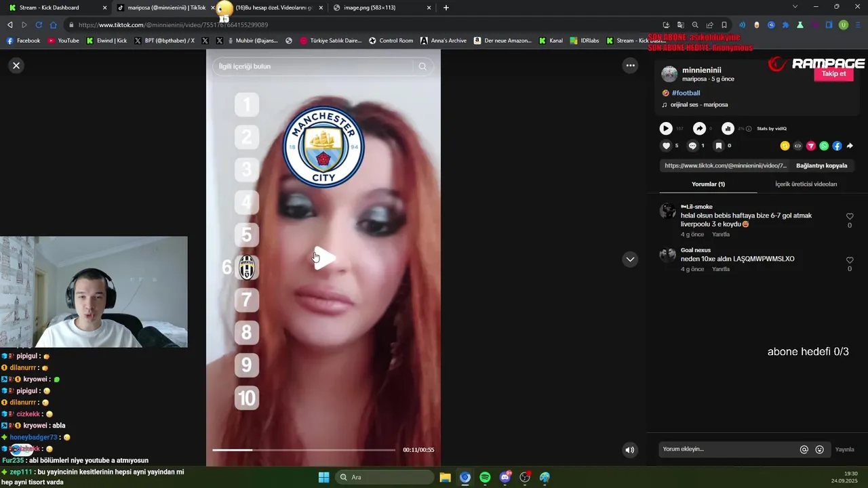868x488 pixels.
Task: Click the Yorum ekleyin comment field
Action: [x=728, y=449]
